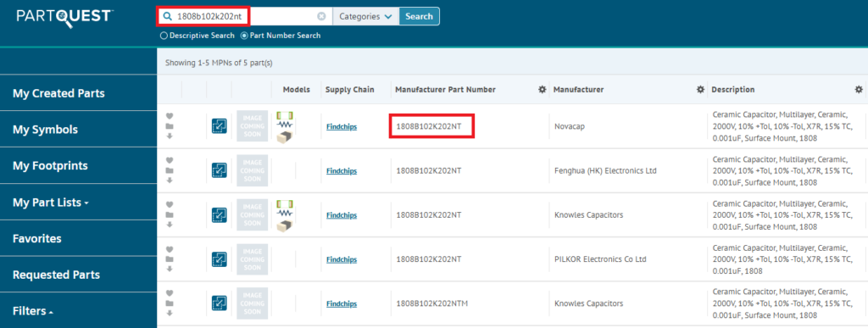Click Fenghua (HK) Electronics Ltd manufacturer
The image size is (868, 328).
tap(605, 171)
